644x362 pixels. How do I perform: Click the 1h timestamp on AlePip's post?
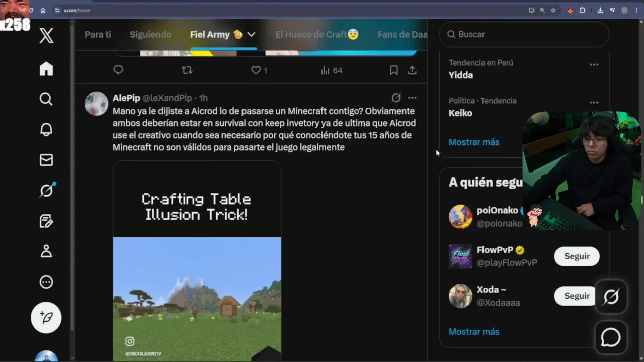(203, 98)
